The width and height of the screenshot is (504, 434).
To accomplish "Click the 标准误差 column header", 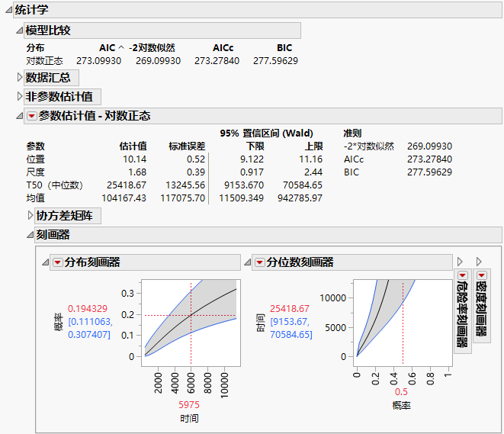I will 187,146.
